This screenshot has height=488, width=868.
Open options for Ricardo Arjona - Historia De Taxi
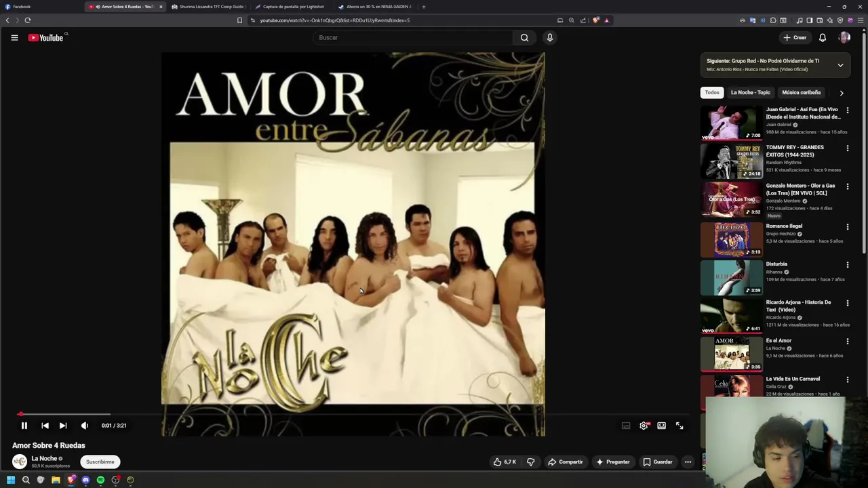847,303
